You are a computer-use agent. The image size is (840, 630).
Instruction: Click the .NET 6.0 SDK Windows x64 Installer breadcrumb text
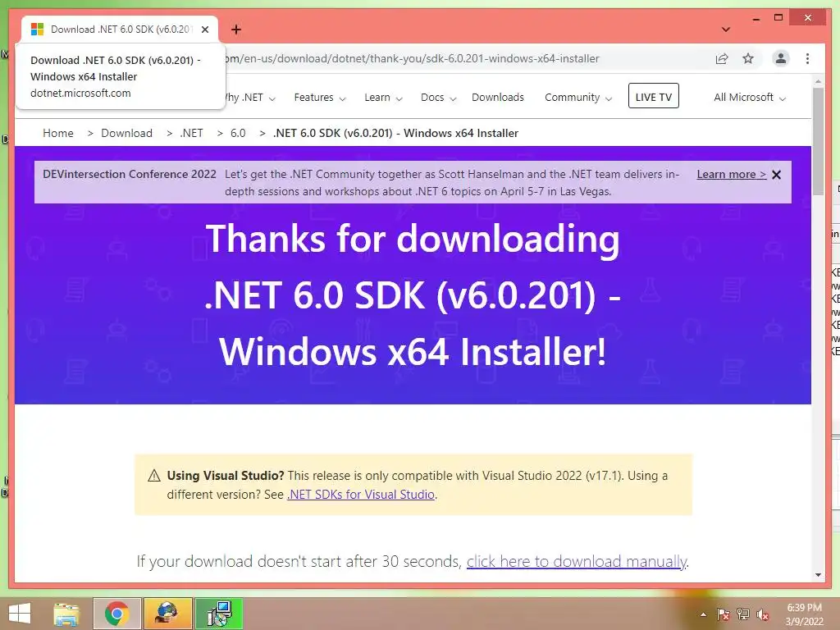coord(395,133)
